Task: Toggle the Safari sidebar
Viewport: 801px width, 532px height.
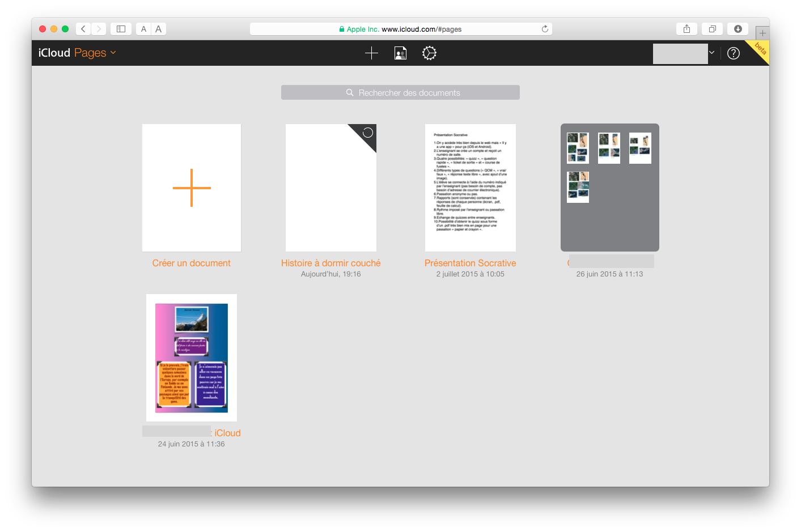Action: 121,29
